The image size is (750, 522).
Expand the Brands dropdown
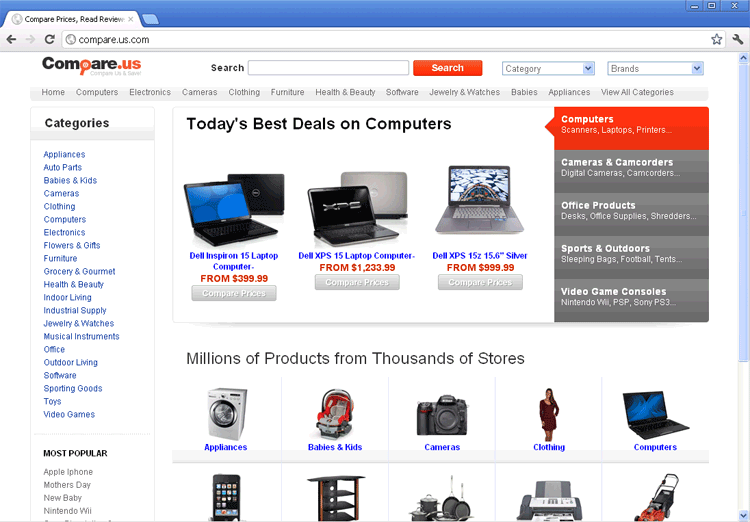click(655, 68)
